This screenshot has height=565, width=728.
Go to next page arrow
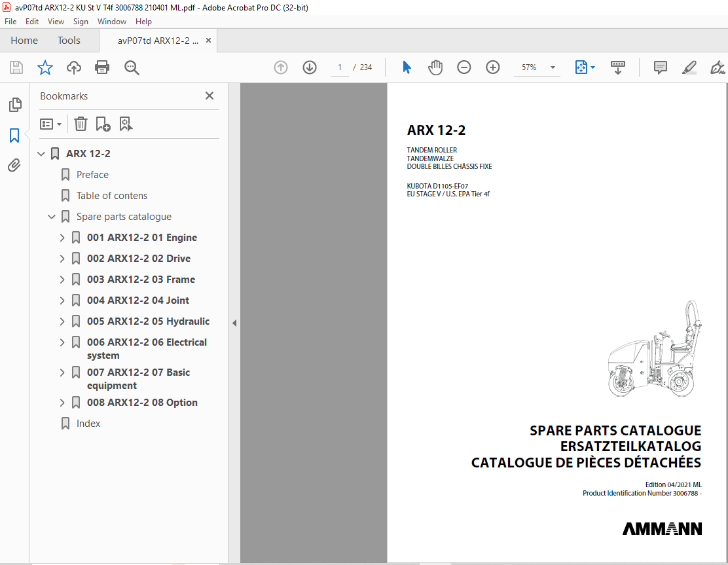pos(310,67)
